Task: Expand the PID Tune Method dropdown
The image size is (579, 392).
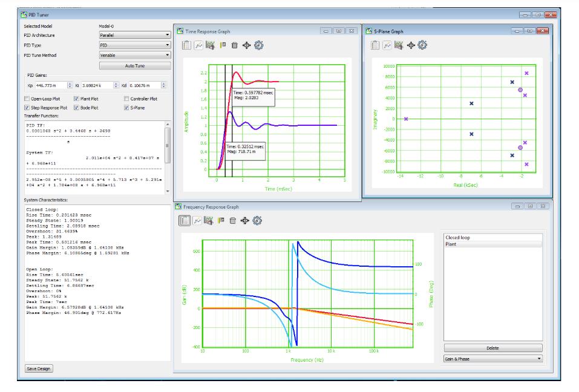Action: 134,55
